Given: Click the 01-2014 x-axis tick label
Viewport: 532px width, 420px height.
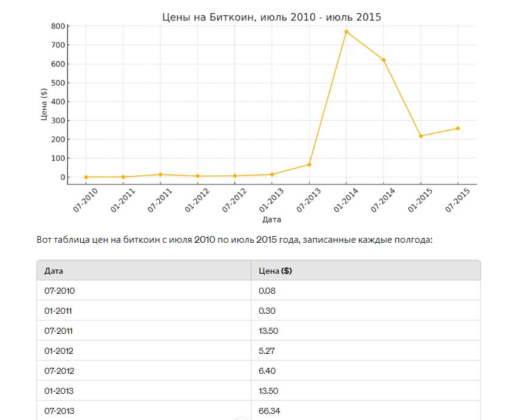Looking at the screenshot, I should pos(346,200).
